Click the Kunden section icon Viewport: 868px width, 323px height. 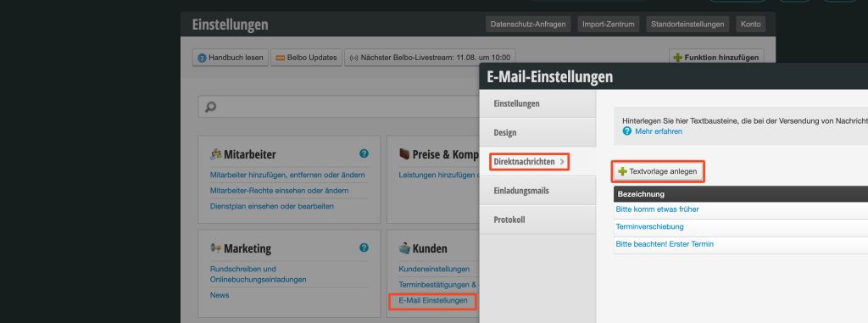(404, 248)
